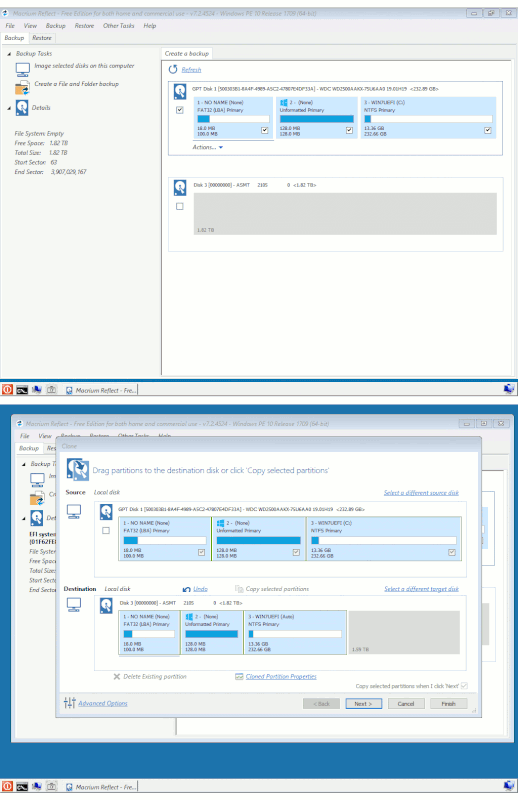Click the screenshot camera icon in upper taskbar
The height and width of the screenshot is (800, 518).
tap(51, 389)
